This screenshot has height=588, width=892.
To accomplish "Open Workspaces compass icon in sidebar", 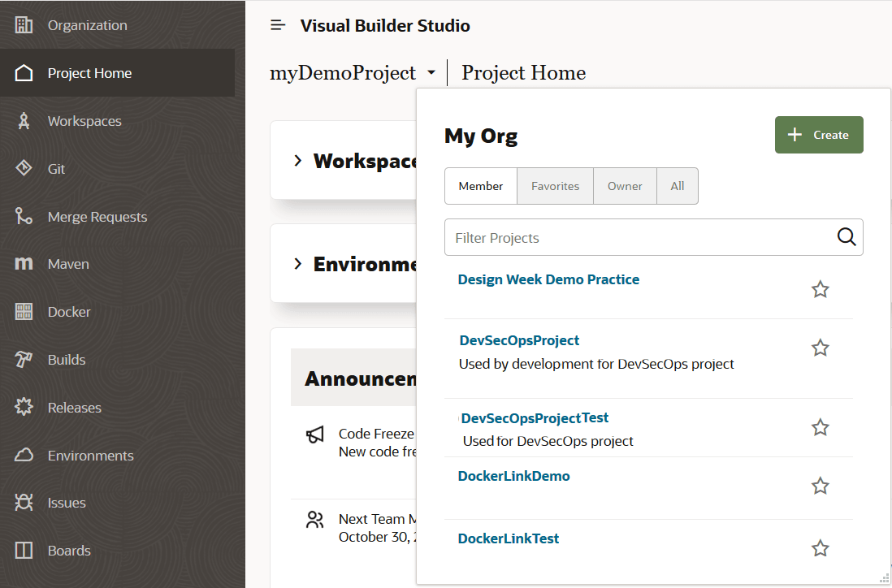I will 24,120.
